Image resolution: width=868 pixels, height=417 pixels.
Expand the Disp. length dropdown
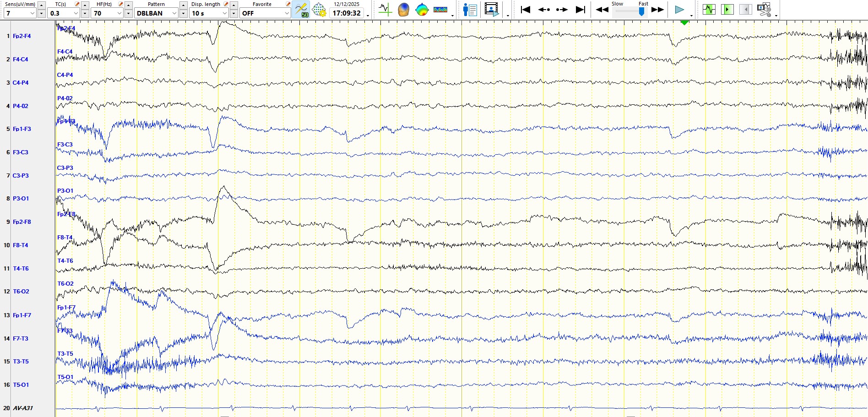(x=224, y=13)
